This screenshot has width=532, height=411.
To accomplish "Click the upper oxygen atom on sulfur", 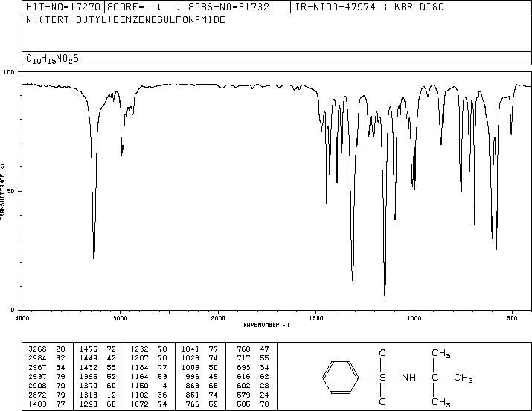I will click(382, 353).
